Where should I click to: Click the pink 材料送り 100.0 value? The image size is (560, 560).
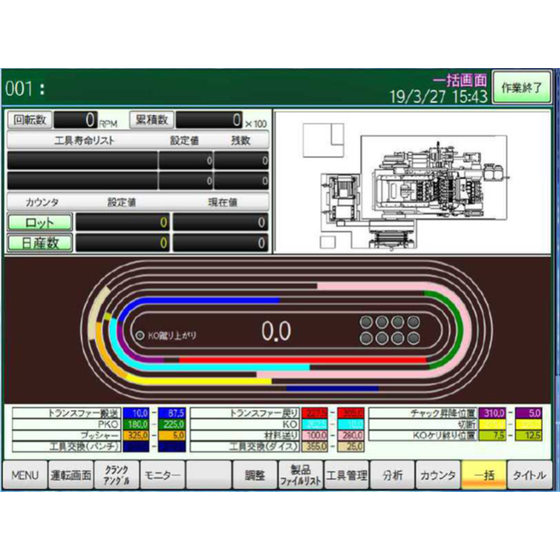(314, 435)
